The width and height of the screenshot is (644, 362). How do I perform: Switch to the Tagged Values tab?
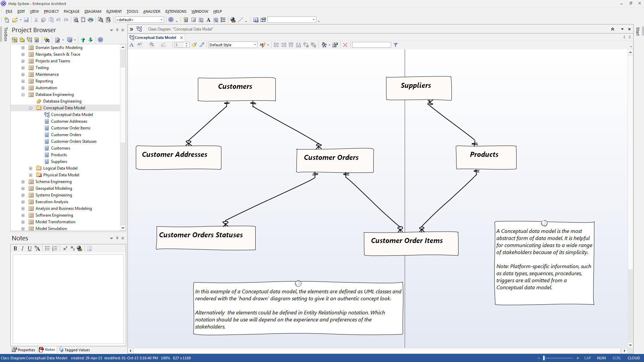coord(74,350)
